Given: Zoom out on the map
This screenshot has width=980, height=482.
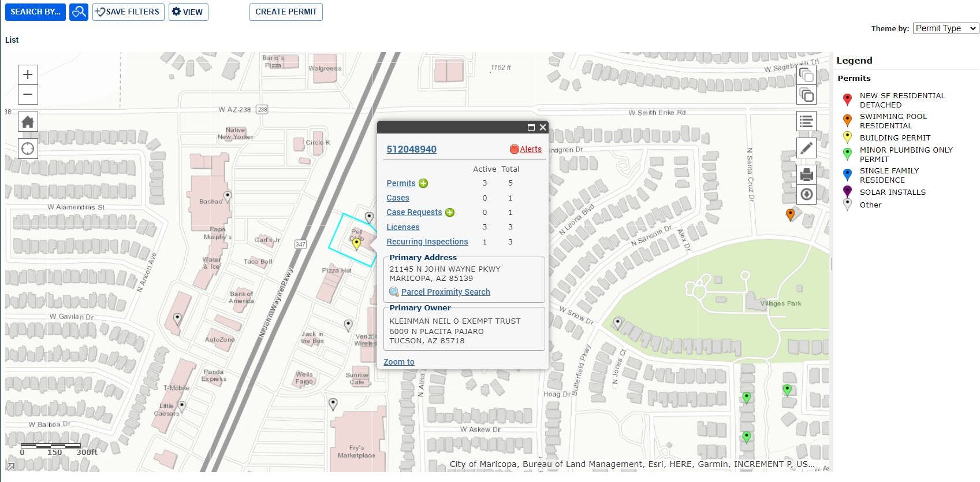Looking at the screenshot, I should [28, 94].
